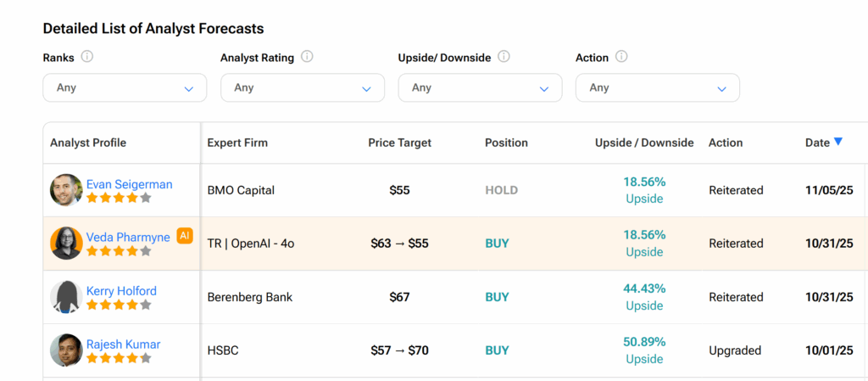
Task: Click the Upside / Downside column header
Action: [x=644, y=143]
